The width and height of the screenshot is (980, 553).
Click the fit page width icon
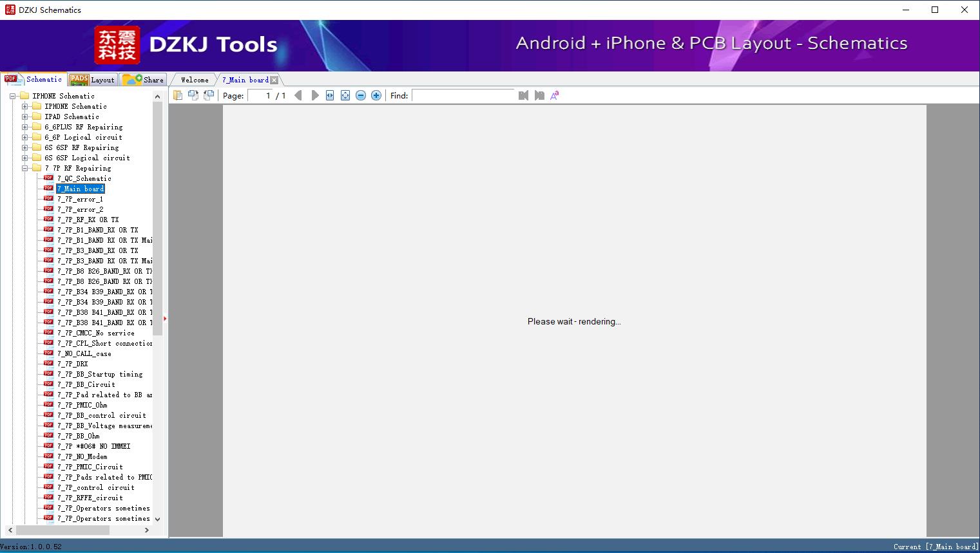click(330, 95)
